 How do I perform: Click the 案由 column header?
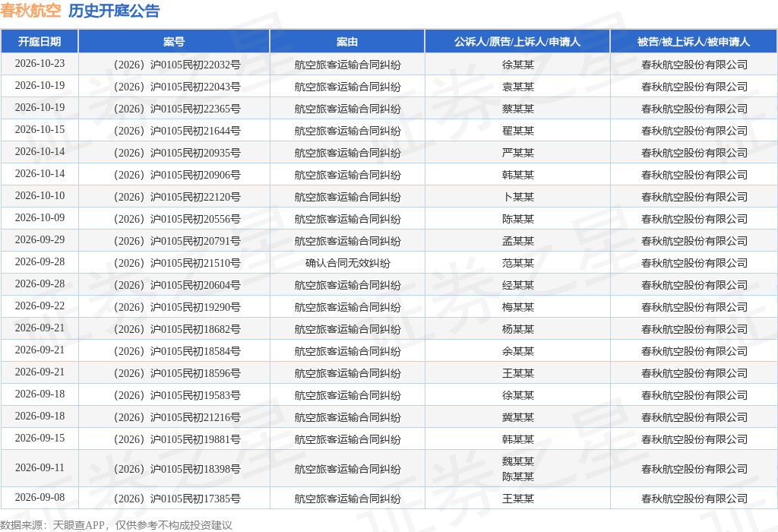point(346,42)
